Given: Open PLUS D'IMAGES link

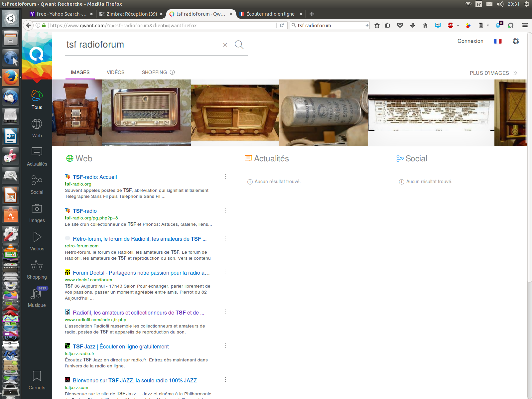Looking at the screenshot, I should 493,73.
